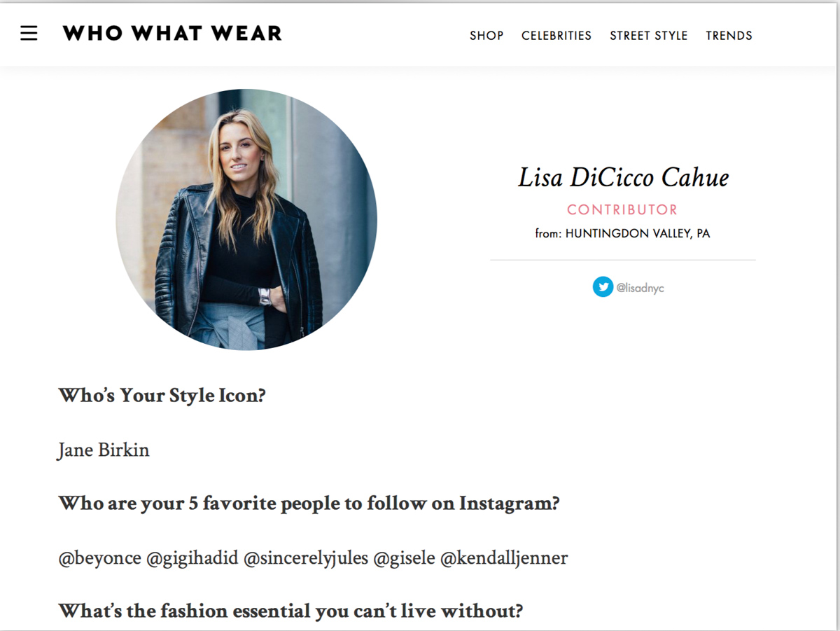Click the @beyonce Instagram handle
Viewport: 840px width, 631px height.
click(x=99, y=558)
